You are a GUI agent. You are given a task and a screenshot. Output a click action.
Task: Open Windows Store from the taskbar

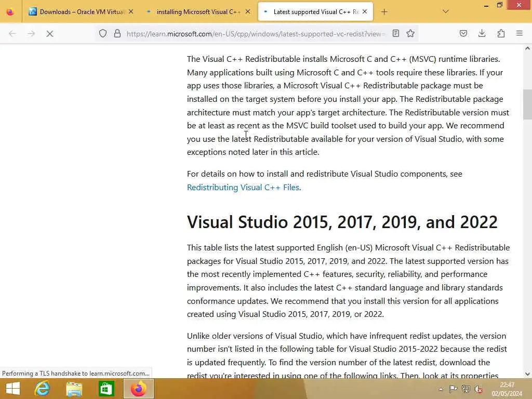[106, 389]
